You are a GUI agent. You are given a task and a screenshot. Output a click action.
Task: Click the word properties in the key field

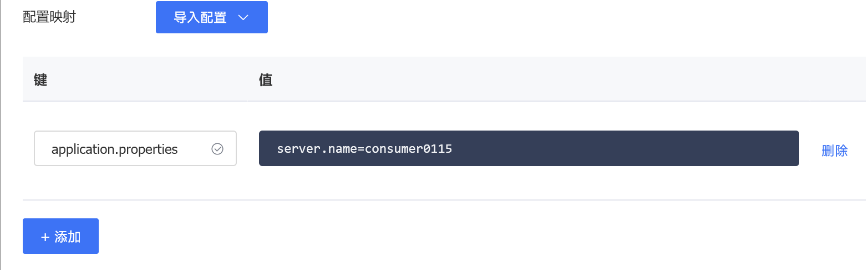[150, 150]
